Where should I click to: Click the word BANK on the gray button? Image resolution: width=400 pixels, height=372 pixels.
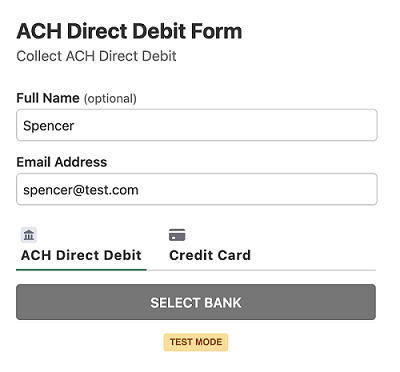click(x=223, y=303)
